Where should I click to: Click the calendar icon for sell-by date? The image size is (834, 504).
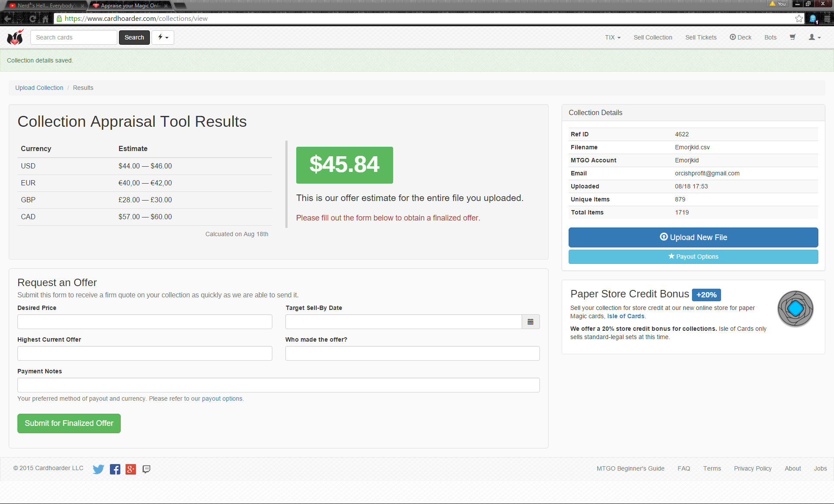(530, 322)
